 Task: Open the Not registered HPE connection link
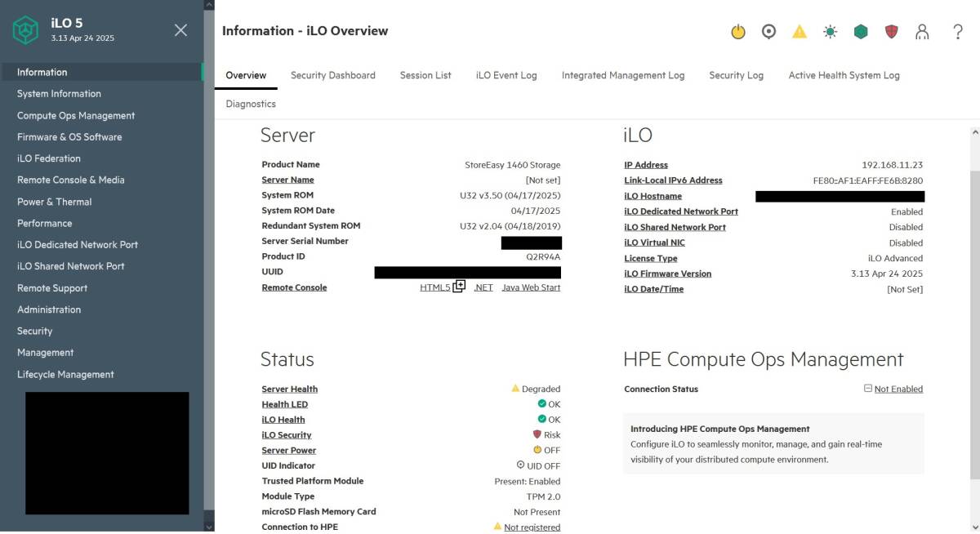pos(532,527)
